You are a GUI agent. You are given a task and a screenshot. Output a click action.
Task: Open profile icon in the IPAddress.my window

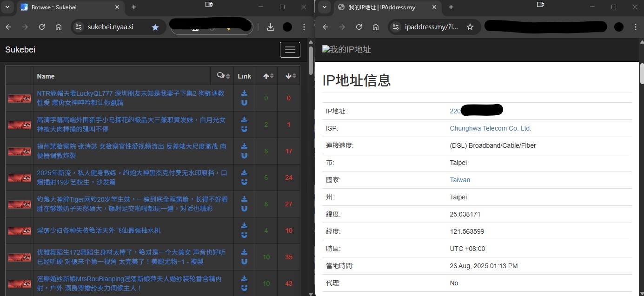click(618, 27)
